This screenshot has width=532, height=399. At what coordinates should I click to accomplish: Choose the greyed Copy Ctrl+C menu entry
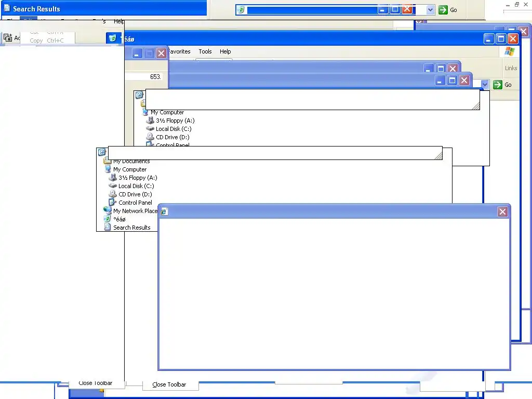(47, 41)
